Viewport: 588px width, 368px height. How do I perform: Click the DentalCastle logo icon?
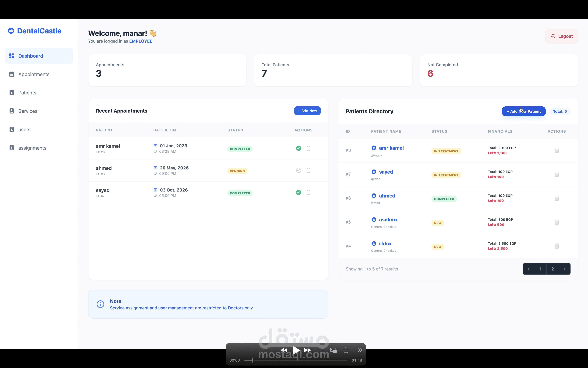click(11, 31)
